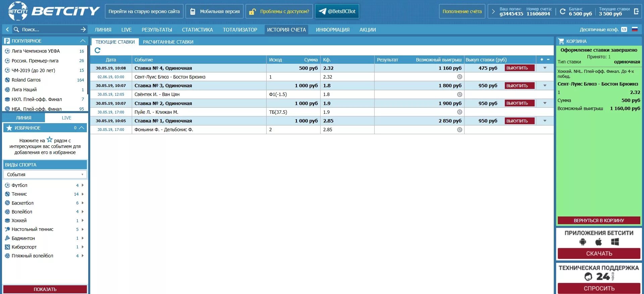Screen dimensions: 644x294
Task: Click the Спросить support button
Action: point(599,288)
